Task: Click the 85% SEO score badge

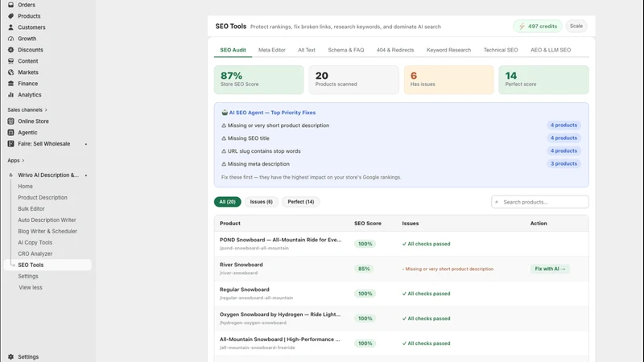Action: click(x=364, y=269)
